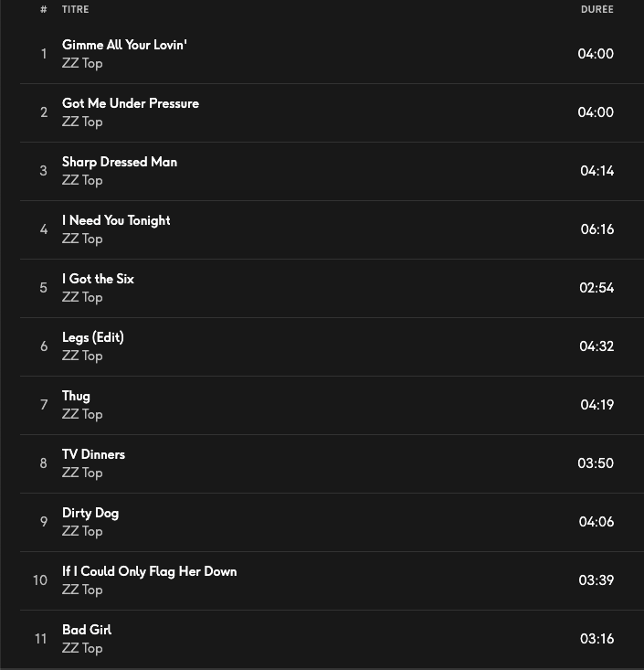The height and width of the screenshot is (670, 644).
Task: Open ZZ Top artist link under Thug
Action: [82, 414]
